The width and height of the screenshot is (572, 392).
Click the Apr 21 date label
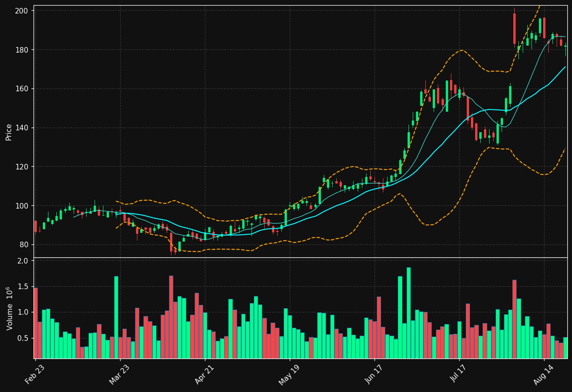205,374
